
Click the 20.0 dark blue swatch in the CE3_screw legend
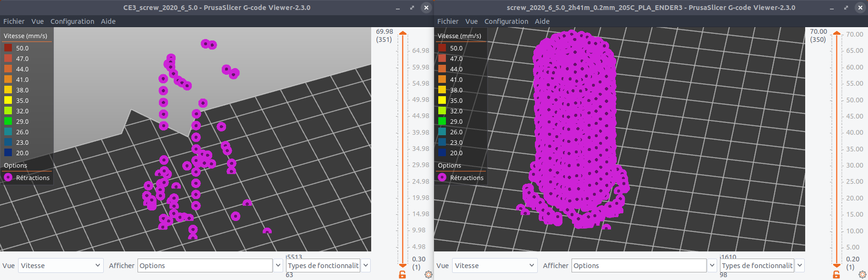pyautogui.click(x=8, y=153)
